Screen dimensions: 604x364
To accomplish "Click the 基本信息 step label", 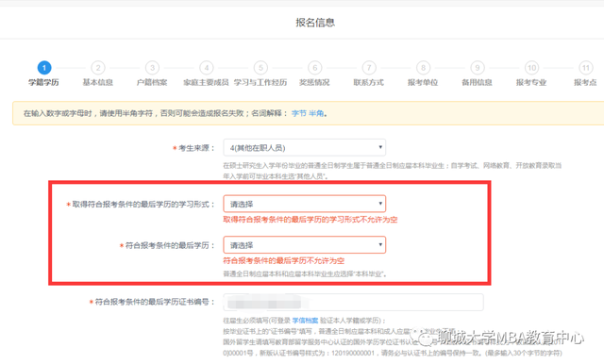I will point(98,82).
